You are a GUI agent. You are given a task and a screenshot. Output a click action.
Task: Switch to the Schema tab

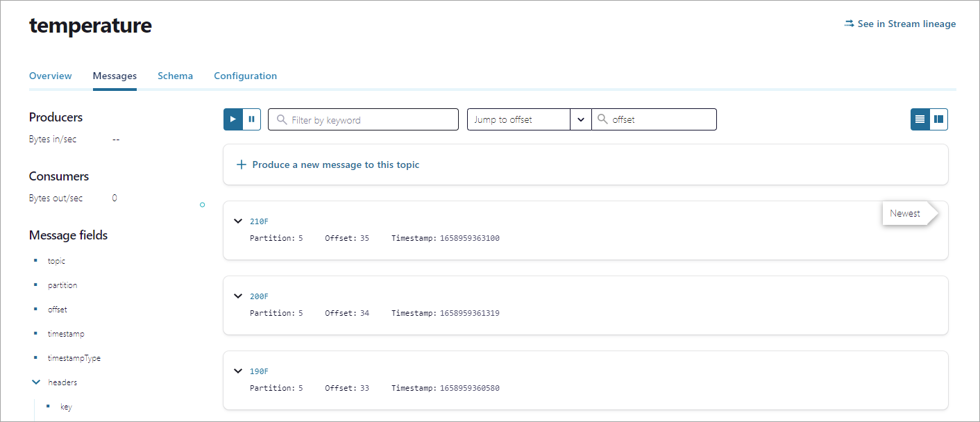[175, 76]
